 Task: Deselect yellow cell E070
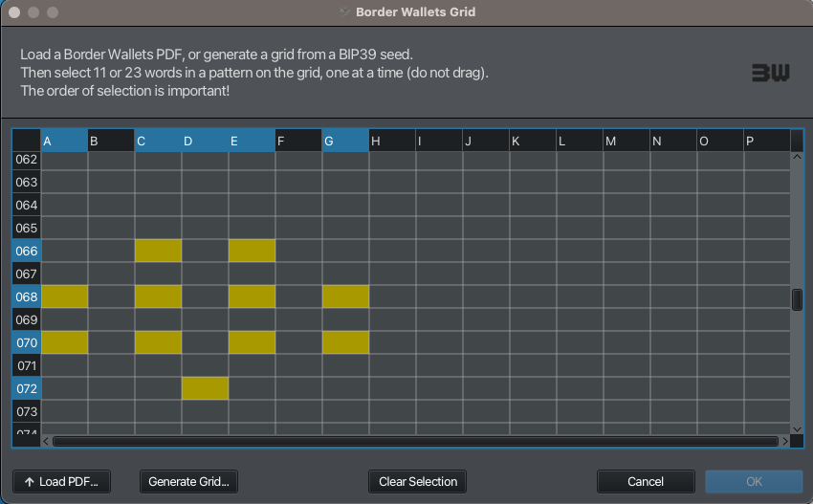(252, 342)
